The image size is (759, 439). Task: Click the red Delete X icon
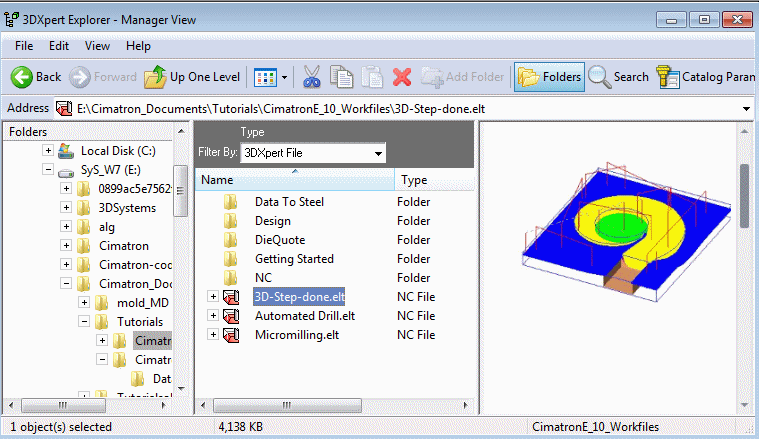[402, 77]
